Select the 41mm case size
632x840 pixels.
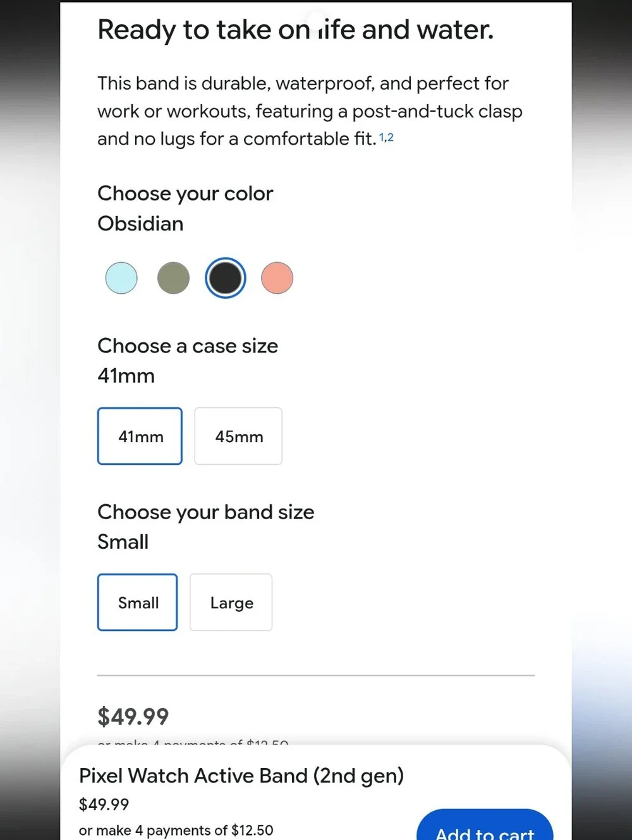(x=140, y=436)
